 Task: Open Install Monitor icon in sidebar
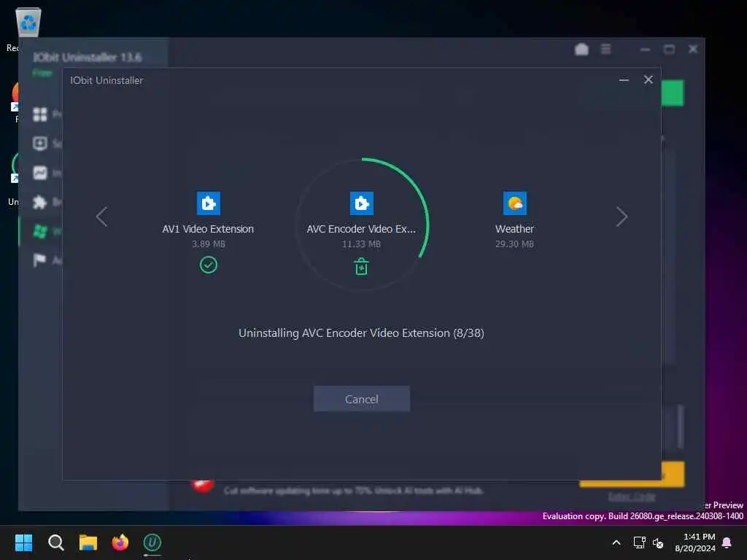(40, 173)
